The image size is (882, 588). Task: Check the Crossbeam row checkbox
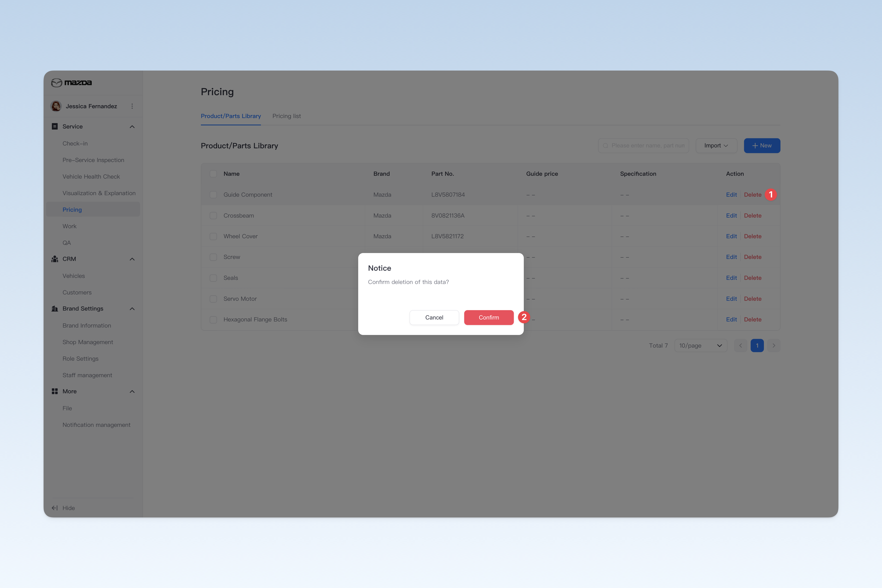pyautogui.click(x=213, y=216)
